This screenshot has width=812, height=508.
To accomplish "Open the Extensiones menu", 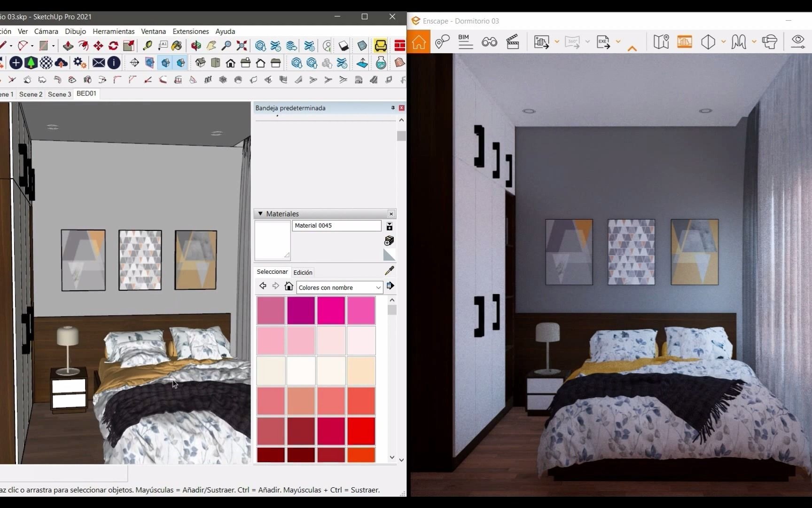I will (x=190, y=32).
